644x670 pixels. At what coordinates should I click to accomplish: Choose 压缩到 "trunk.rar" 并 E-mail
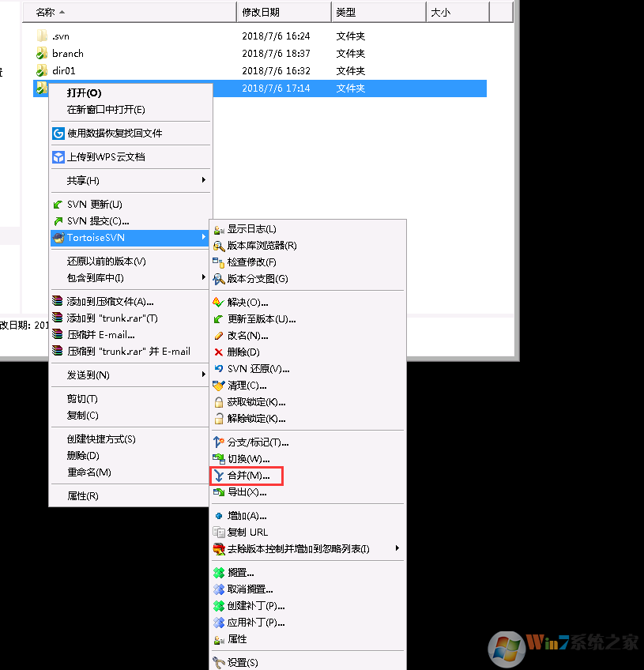point(129,352)
